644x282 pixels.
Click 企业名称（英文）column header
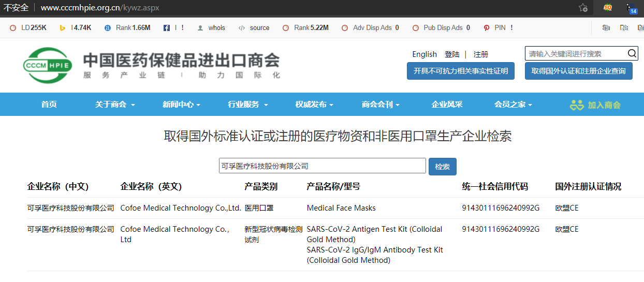(x=151, y=187)
